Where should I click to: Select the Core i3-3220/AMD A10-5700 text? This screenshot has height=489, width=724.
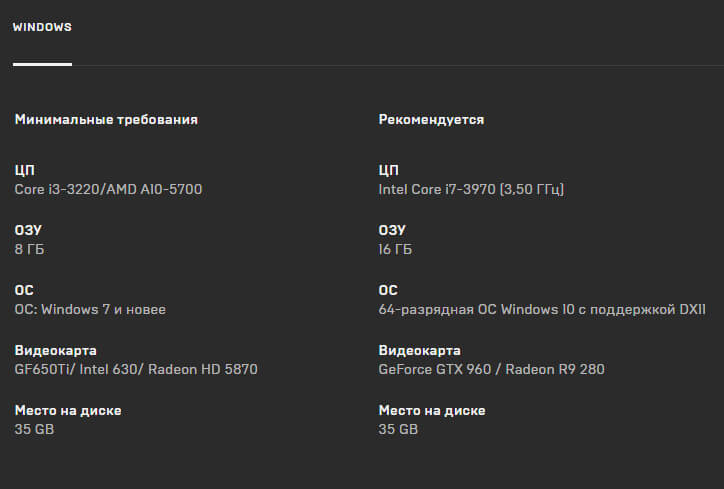click(109, 189)
